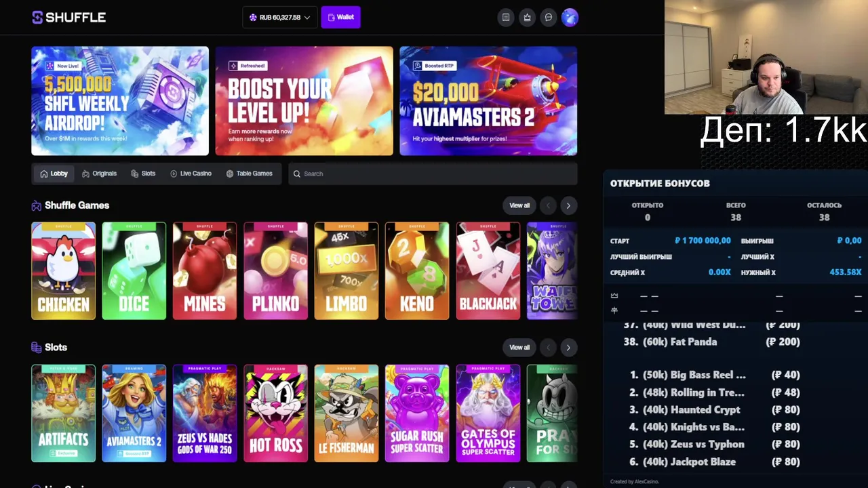View all Slots
The height and width of the screenshot is (488, 868).
519,348
